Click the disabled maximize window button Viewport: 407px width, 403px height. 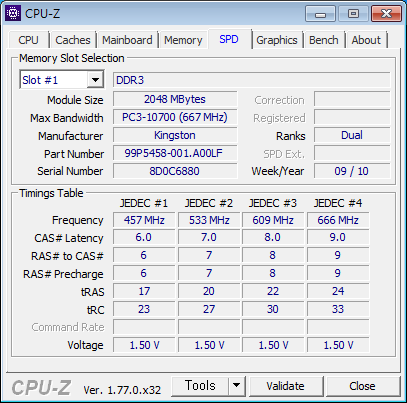(x=353, y=14)
